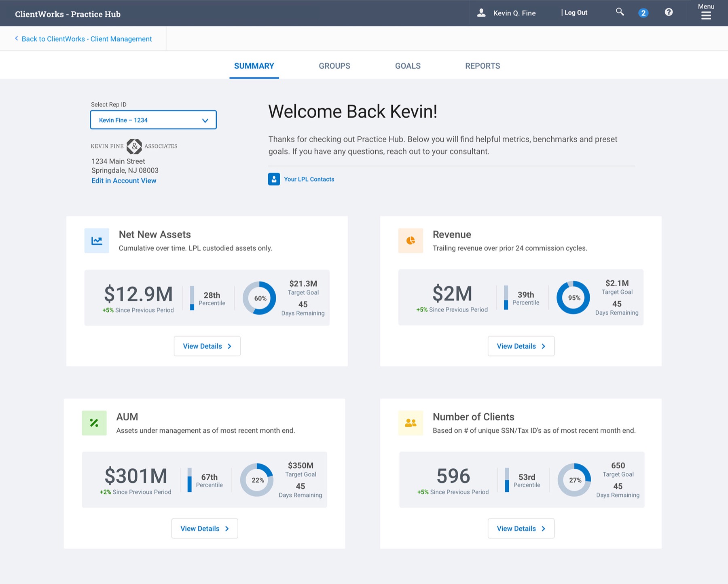Image resolution: width=728 pixels, height=584 pixels.
Task: Switch to the GROUPS tab
Action: pos(334,66)
